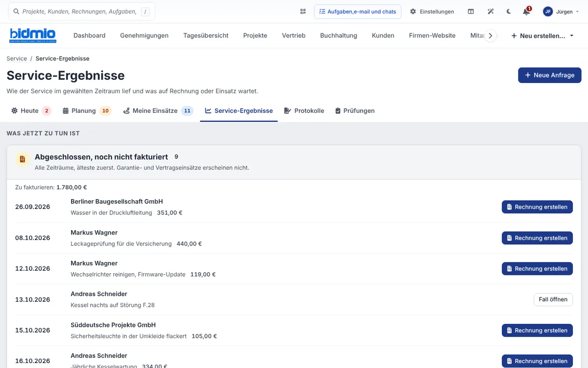Go to Dashboard in the main menu

(89, 35)
